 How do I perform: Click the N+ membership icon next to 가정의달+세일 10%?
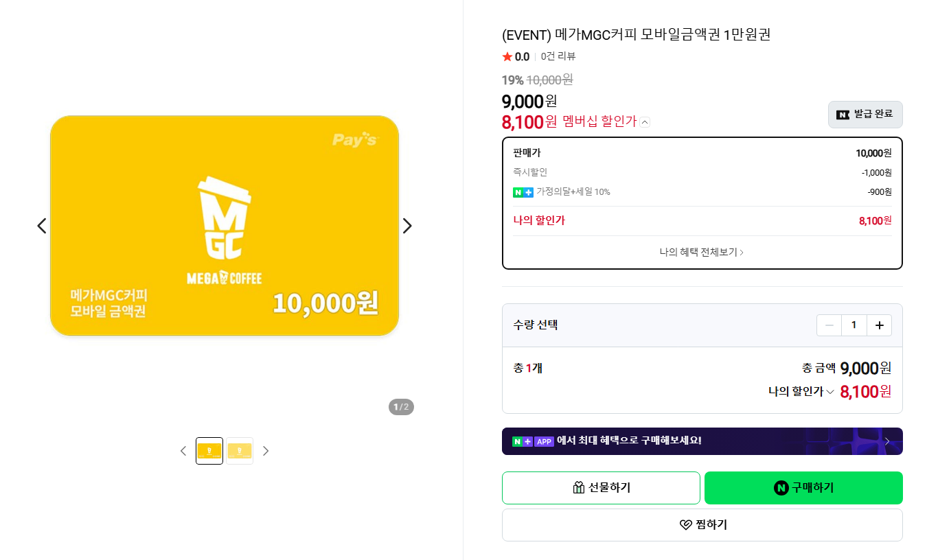(x=523, y=192)
